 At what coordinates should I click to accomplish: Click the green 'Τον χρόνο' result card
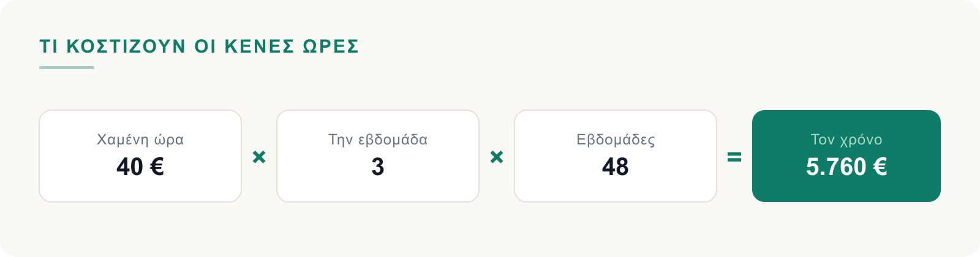846,156
